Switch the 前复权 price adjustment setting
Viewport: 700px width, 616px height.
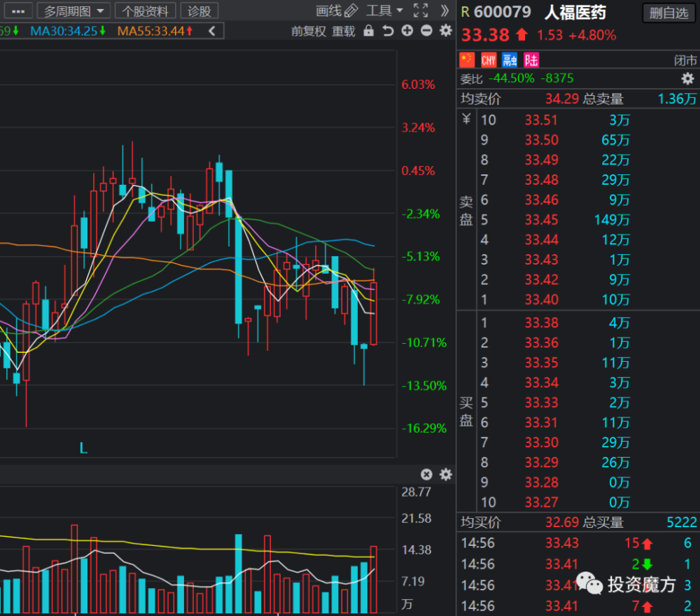click(309, 31)
